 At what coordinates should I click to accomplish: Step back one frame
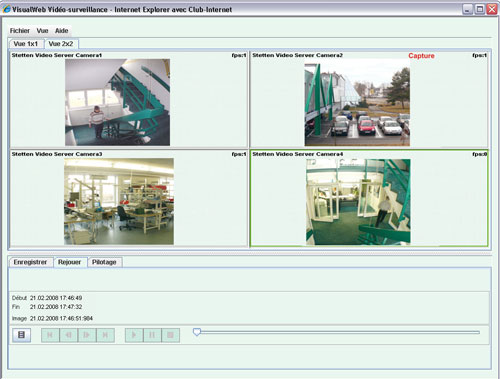68,335
